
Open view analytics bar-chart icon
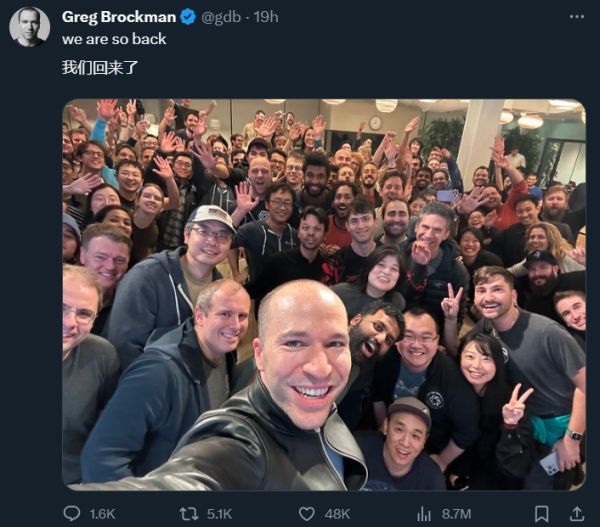tap(424, 514)
